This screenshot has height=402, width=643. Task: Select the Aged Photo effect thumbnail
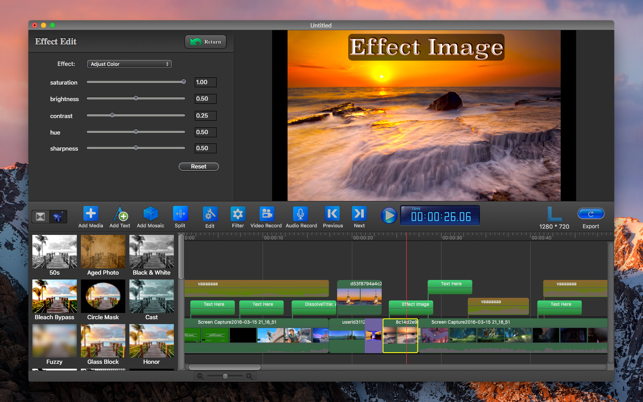(x=103, y=253)
